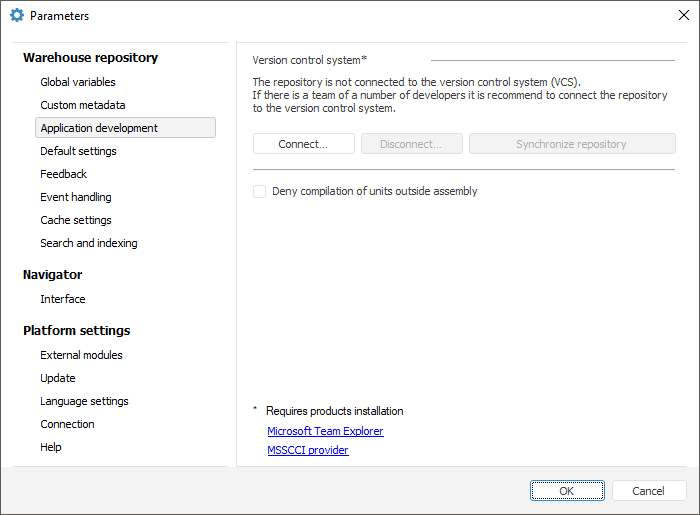700x515 pixels.
Task: Go to Default settings page
Action: tap(78, 151)
